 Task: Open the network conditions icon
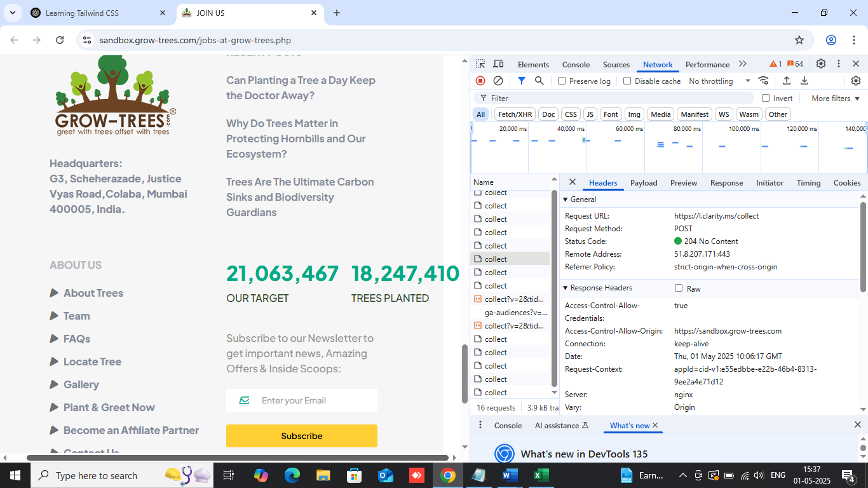click(764, 81)
